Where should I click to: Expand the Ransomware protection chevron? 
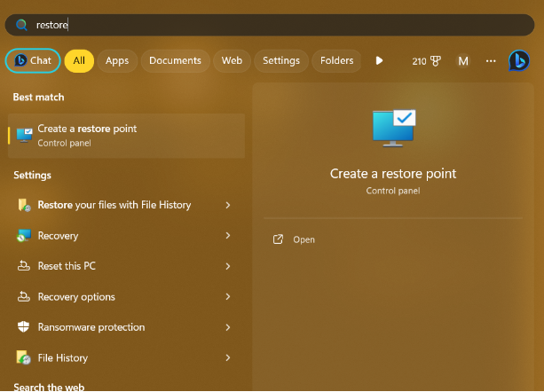(228, 327)
